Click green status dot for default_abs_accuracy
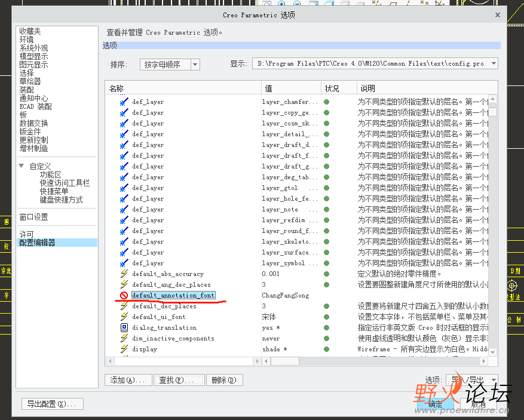Screen dimensions: 524x420 [326, 274]
